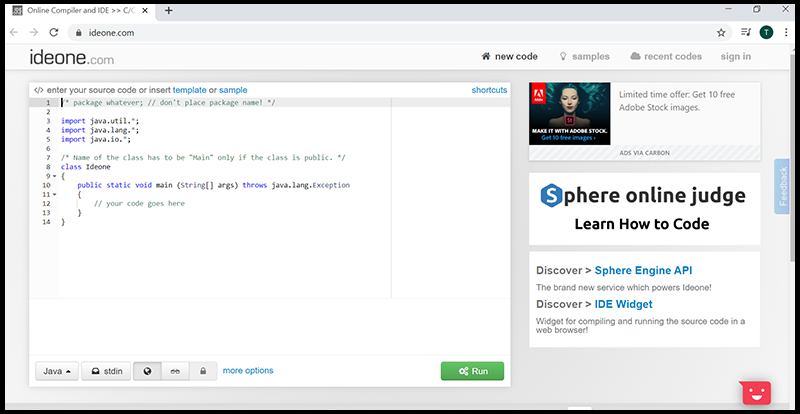Open the Adobe Stock ad image
Screen dimensions: 800x414
click(x=569, y=113)
